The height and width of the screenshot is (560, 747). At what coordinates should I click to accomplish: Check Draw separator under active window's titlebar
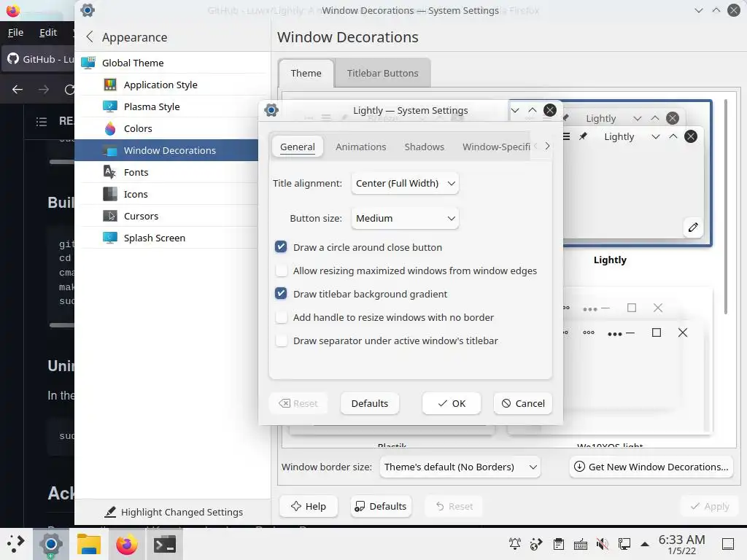tap(281, 341)
